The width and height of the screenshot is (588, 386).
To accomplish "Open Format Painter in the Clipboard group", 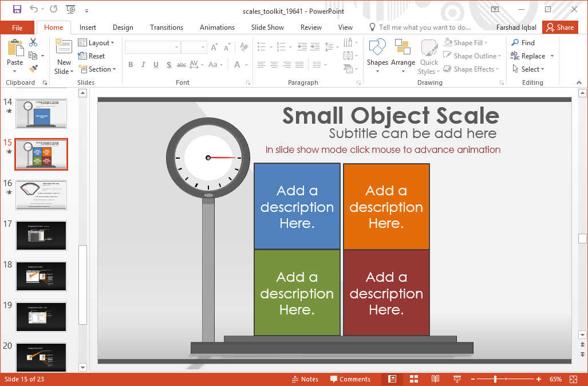I will pyautogui.click(x=33, y=69).
